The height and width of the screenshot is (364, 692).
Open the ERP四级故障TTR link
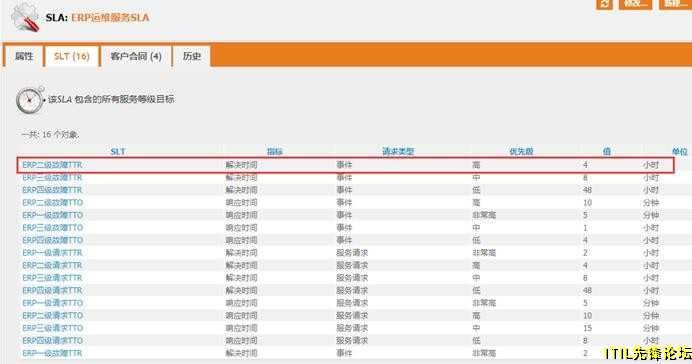tap(52, 190)
